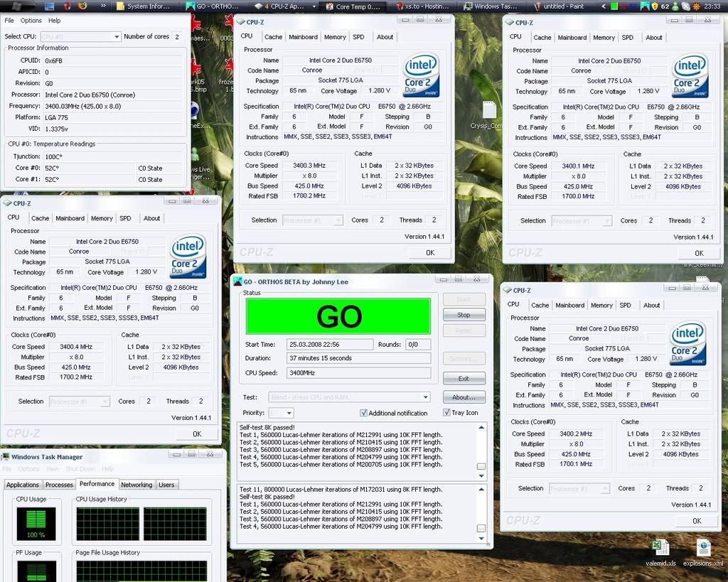728x582 pixels.
Task: Click the green GO status banner
Action: pyautogui.click(x=338, y=316)
